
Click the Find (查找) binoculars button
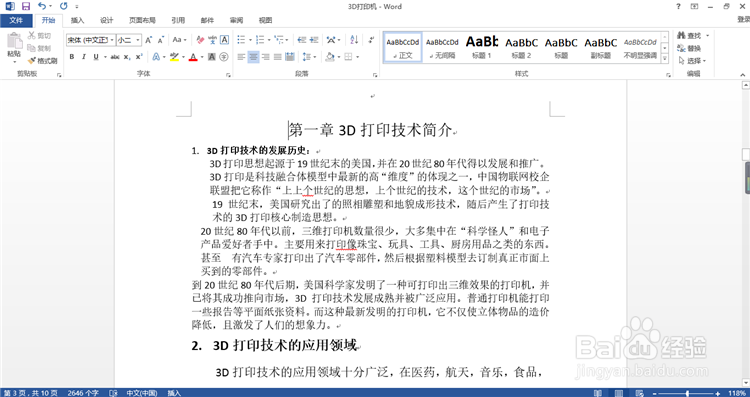coord(690,36)
